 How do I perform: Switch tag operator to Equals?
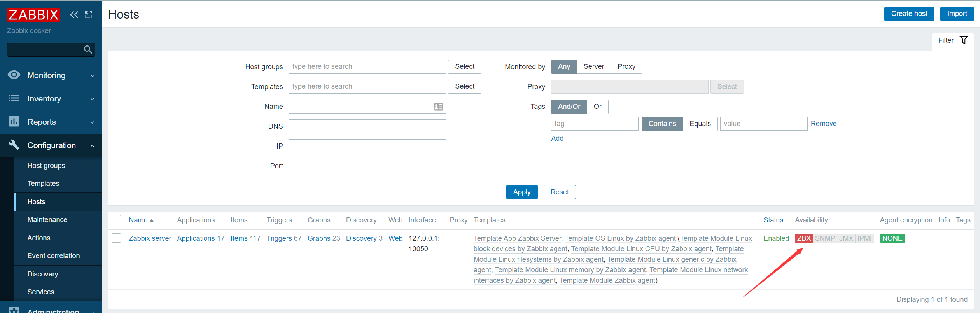(x=700, y=124)
